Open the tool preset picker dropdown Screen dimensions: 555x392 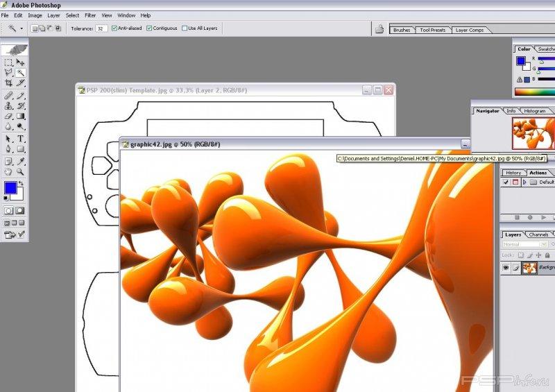click(22, 28)
